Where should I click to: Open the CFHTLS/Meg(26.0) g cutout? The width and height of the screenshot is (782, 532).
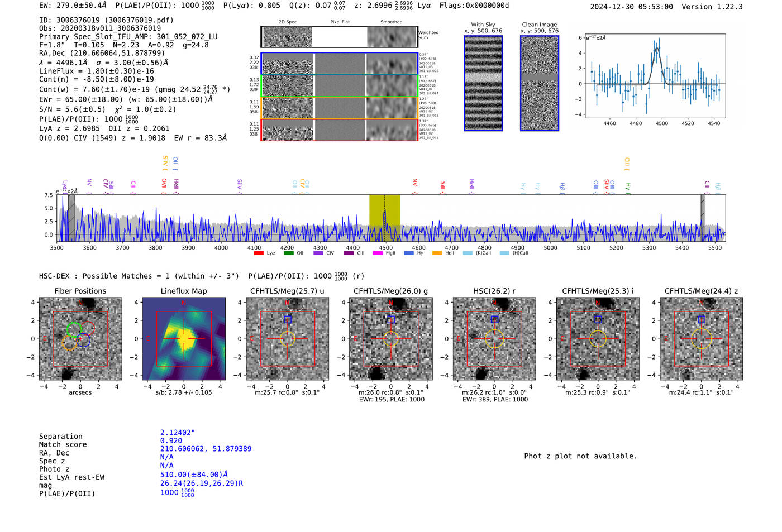click(x=391, y=339)
